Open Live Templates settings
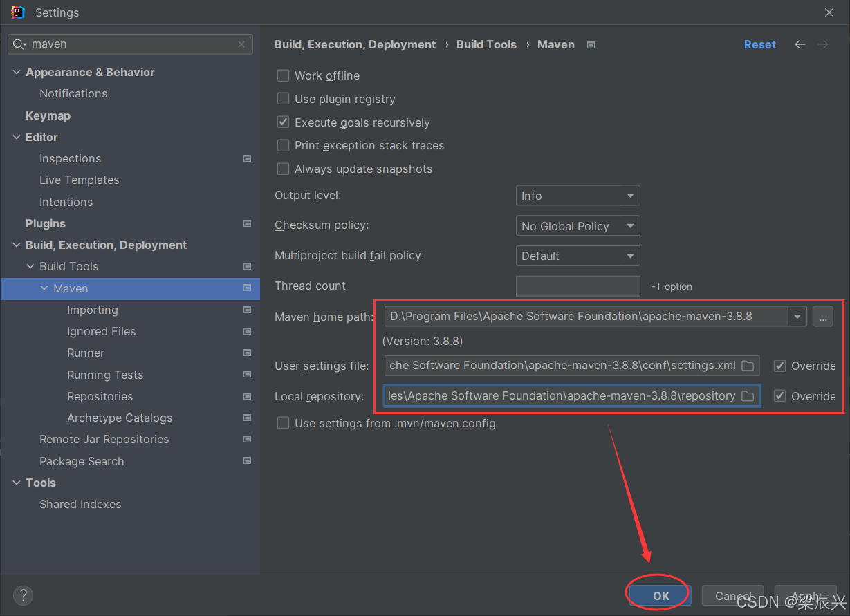 [x=79, y=180]
